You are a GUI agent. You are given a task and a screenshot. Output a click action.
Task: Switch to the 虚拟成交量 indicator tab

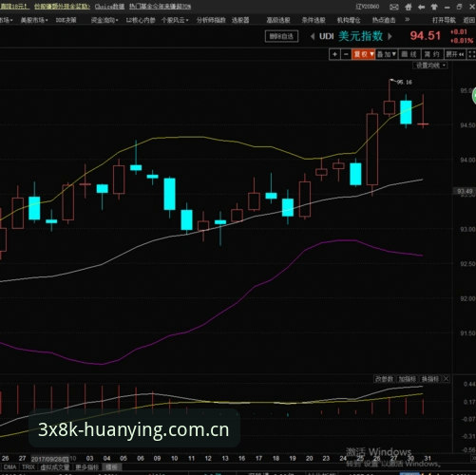coord(55,466)
